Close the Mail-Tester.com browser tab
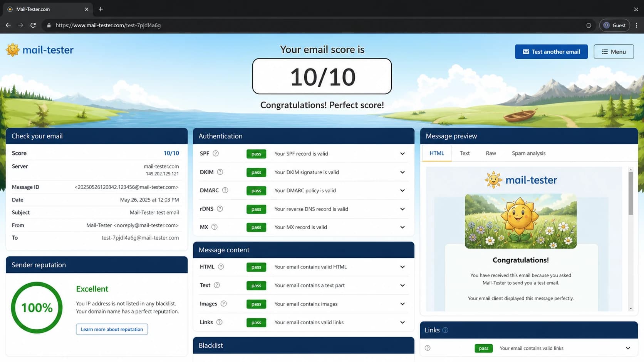 tap(87, 9)
